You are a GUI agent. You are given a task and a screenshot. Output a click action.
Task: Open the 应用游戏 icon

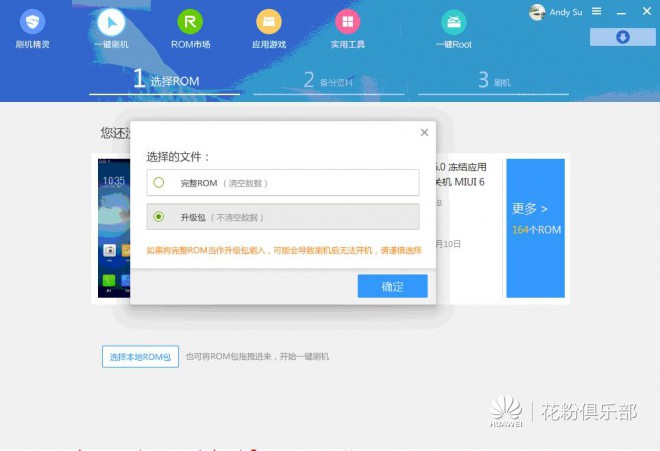point(268,22)
